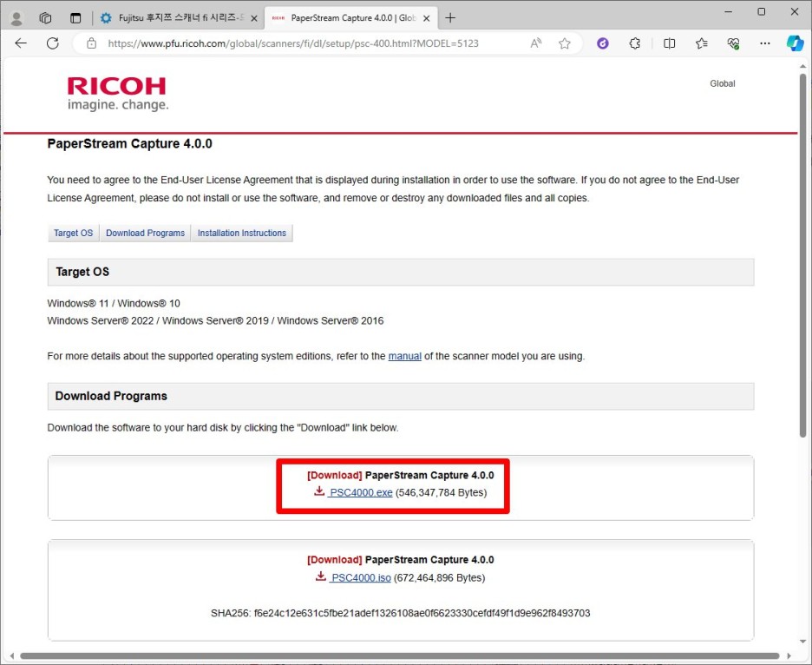Screen dimensions: 812x665
Task: Click the Windows Server 2022 line
Action: [x=215, y=321]
